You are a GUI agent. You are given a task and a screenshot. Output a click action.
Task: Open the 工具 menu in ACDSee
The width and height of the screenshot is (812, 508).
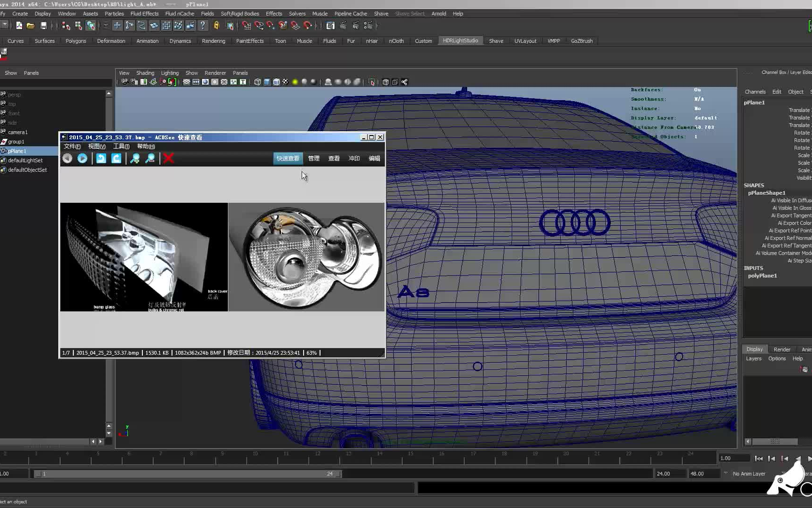click(x=121, y=146)
